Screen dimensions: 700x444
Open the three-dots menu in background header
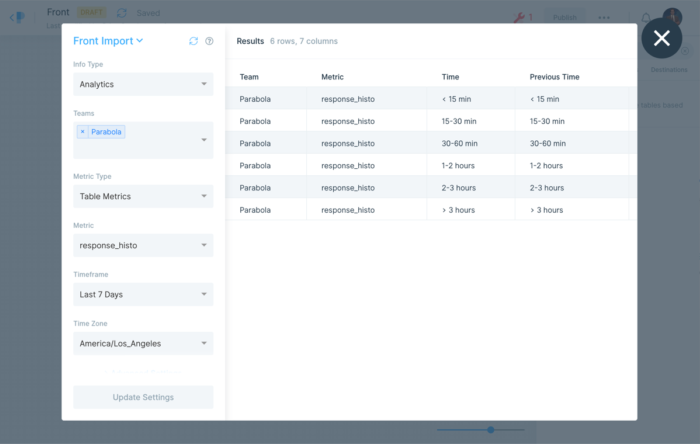click(x=604, y=18)
